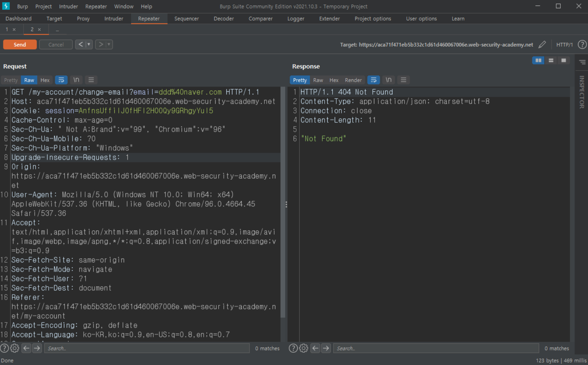
Task: Select side-by-side layout icon
Action: coord(538,60)
